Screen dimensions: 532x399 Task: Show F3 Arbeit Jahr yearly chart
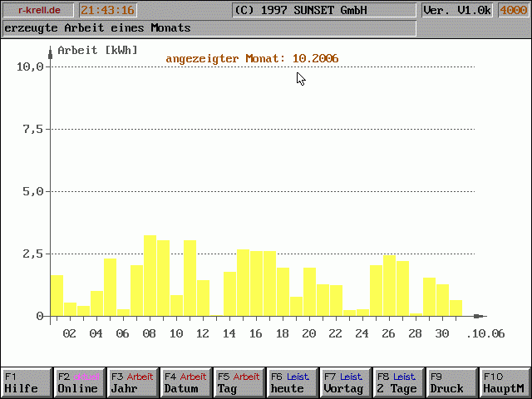[x=131, y=382]
